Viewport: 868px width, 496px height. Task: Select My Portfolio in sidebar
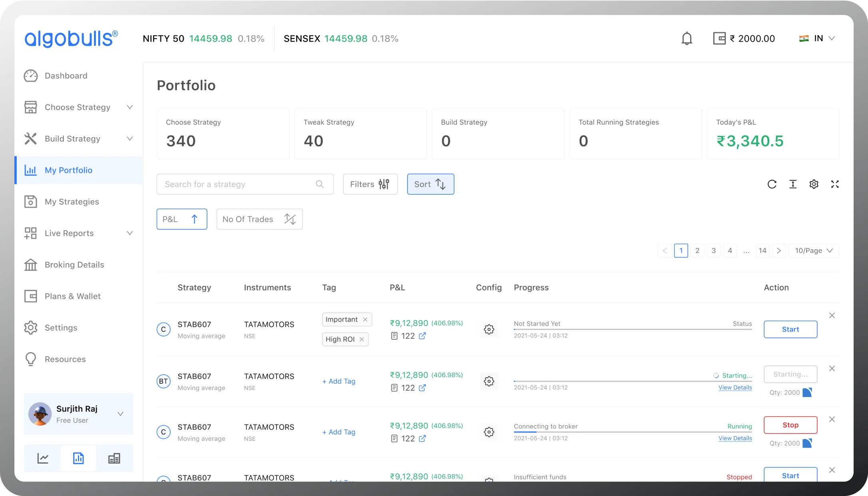point(79,170)
